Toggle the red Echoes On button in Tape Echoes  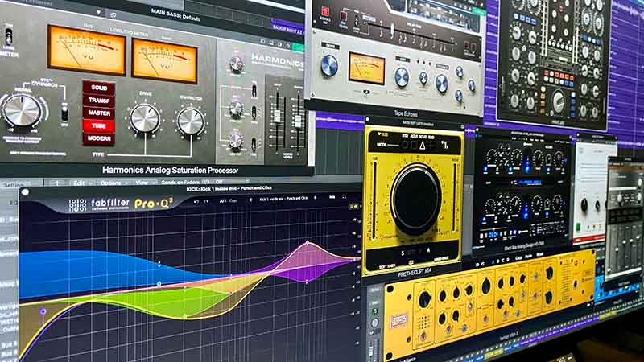325,11
